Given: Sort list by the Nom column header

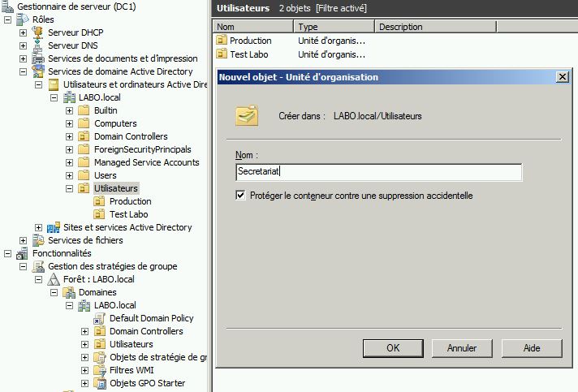Looking at the screenshot, I should coord(253,27).
